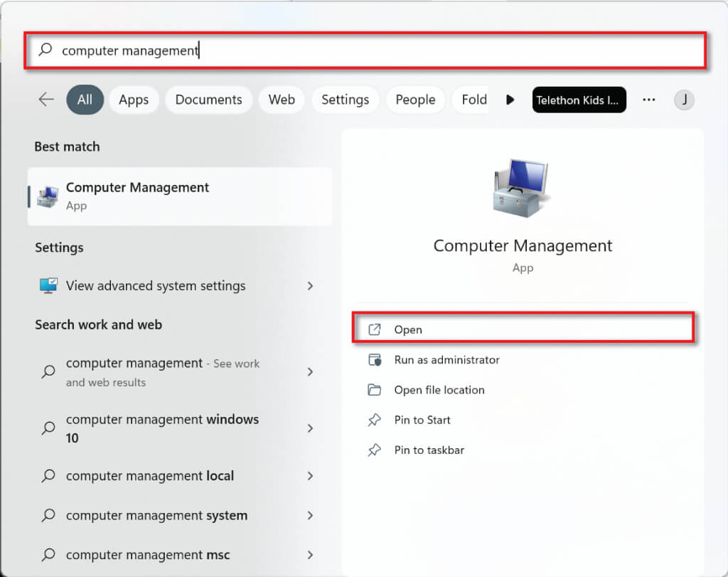
Task: Click the back arrow icon
Action: (x=46, y=100)
